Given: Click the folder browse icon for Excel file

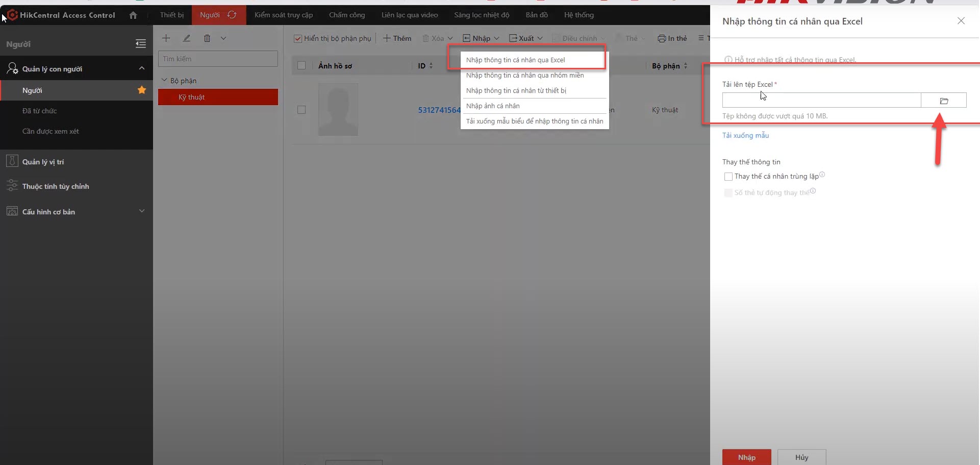Looking at the screenshot, I should tap(943, 101).
